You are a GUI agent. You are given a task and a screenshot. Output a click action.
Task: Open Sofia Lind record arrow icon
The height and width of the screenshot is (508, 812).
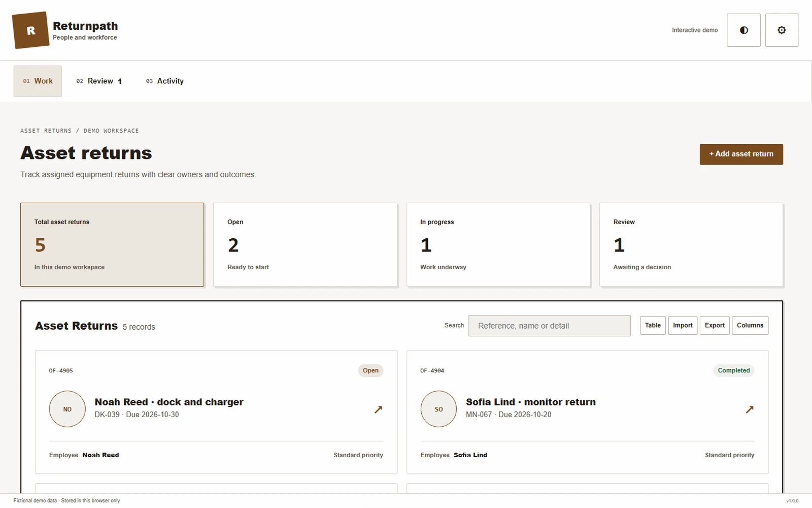(x=750, y=409)
